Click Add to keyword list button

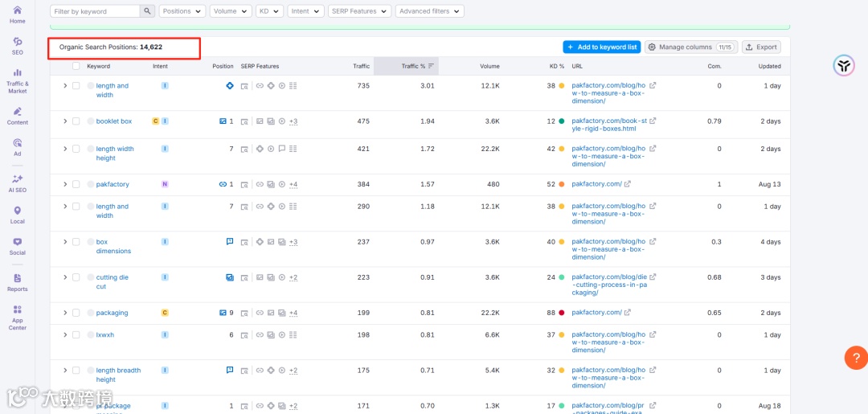click(x=602, y=47)
